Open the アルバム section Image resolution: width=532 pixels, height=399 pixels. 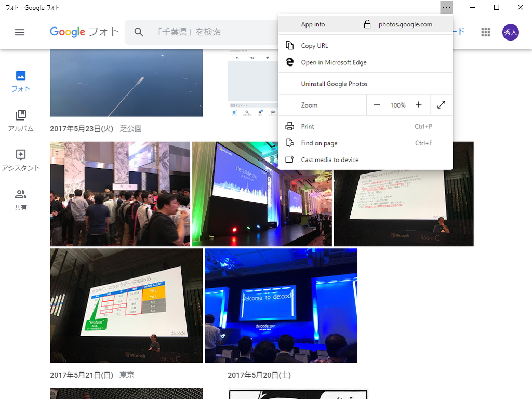point(20,120)
